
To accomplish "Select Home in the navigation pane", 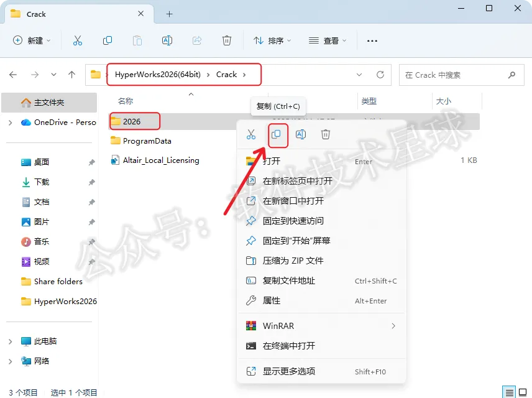I will click(x=49, y=103).
